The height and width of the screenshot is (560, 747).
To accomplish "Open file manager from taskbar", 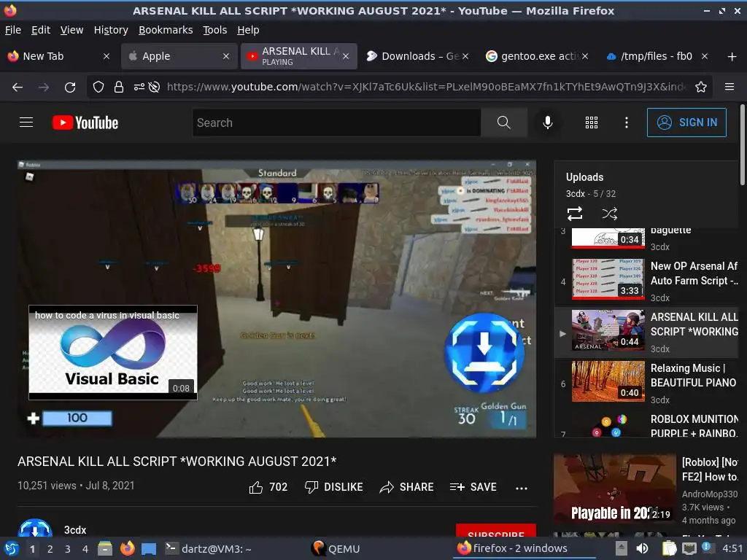I will (x=105, y=548).
